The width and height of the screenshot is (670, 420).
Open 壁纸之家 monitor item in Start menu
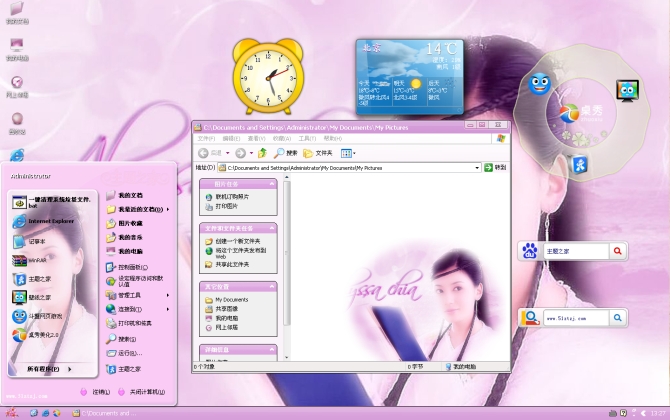32,297
